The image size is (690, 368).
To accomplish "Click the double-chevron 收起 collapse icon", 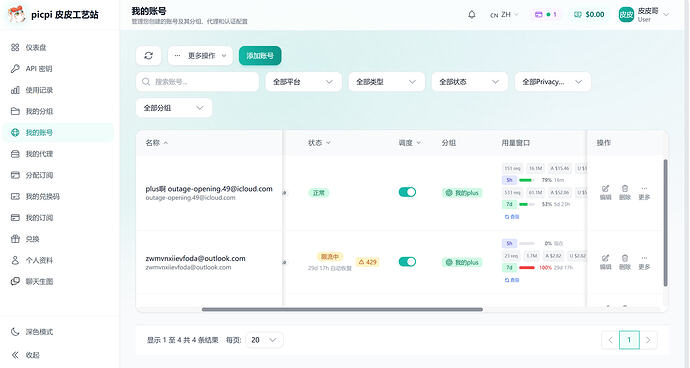I will [15, 355].
